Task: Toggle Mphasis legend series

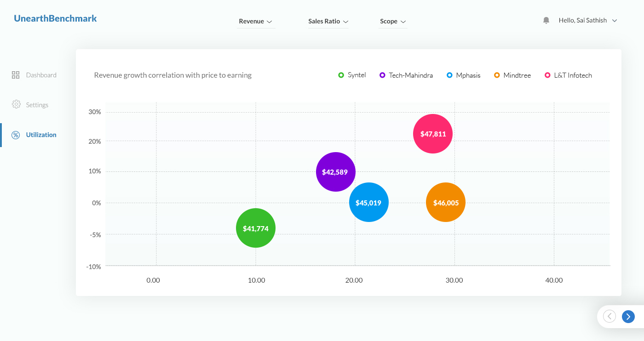Action: click(x=464, y=75)
